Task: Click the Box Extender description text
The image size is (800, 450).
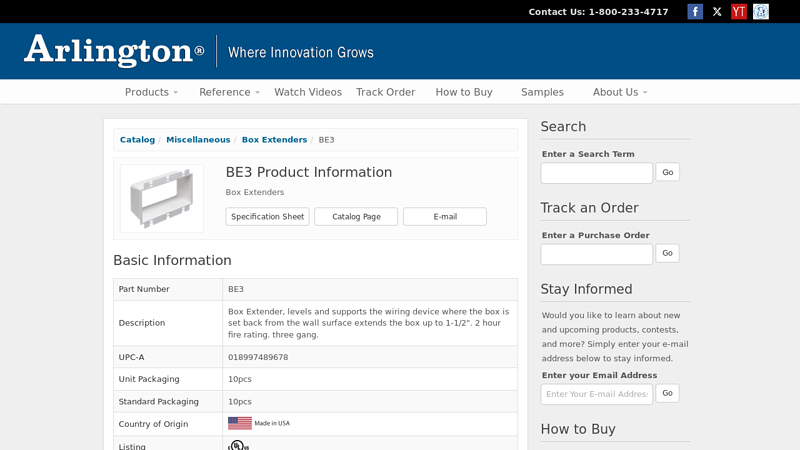Action: pyautogui.click(x=368, y=323)
